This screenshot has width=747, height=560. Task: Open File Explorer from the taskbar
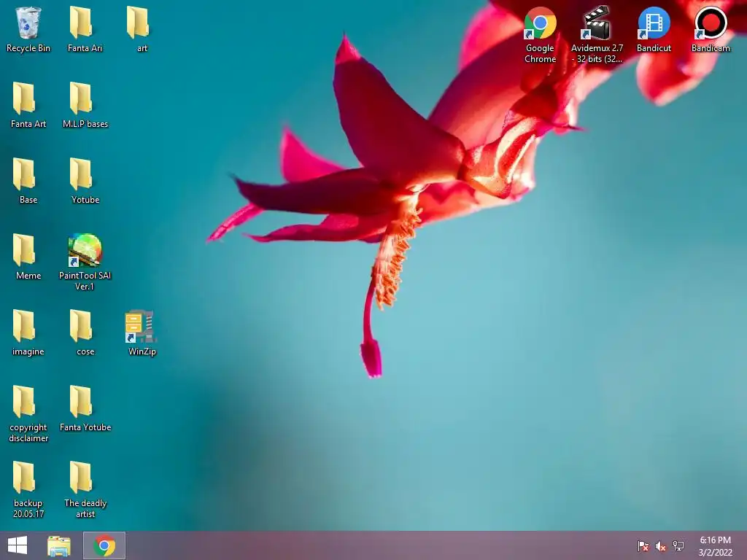59,545
